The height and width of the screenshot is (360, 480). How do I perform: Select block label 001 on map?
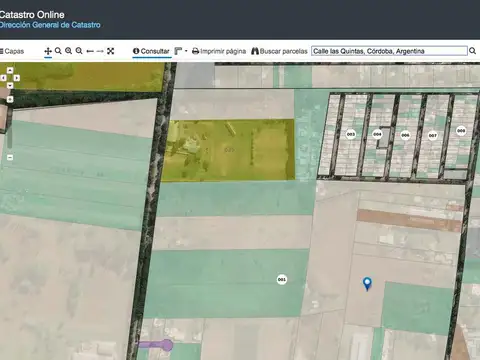pyautogui.click(x=282, y=279)
